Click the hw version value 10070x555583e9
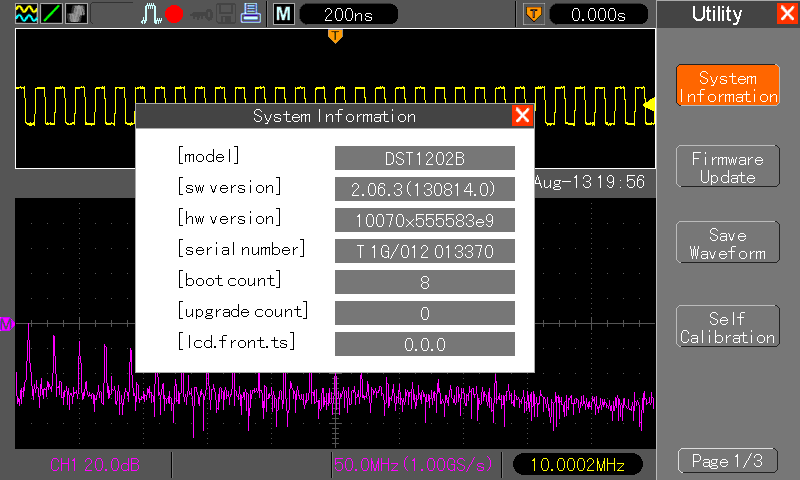Image resolution: width=800 pixels, height=480 pixels. (x=424, y=220)
